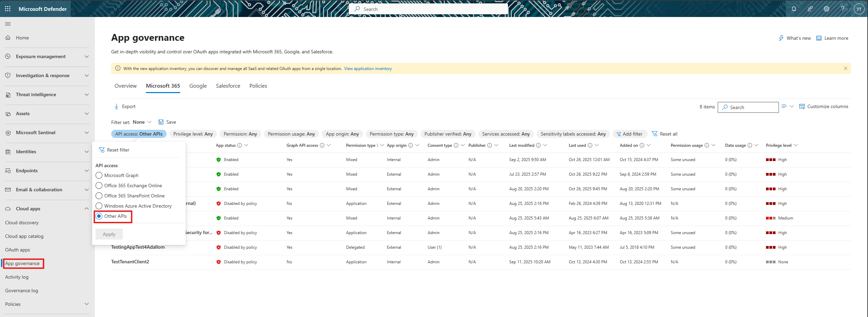Switch to the Google tab
This screenshot has width=868, height=317.
(x=198, y=86)
